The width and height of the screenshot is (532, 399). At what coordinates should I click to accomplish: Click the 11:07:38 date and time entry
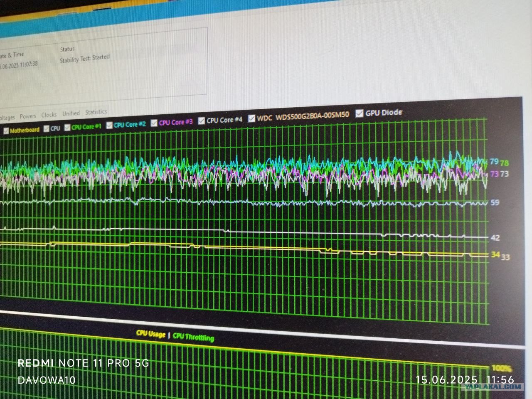[x=19, y=65]
